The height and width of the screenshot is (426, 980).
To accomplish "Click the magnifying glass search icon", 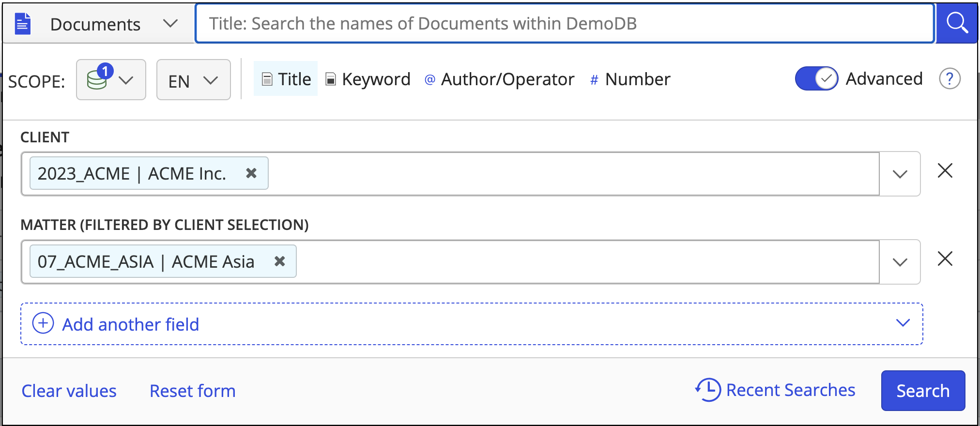I will point(957,23).
